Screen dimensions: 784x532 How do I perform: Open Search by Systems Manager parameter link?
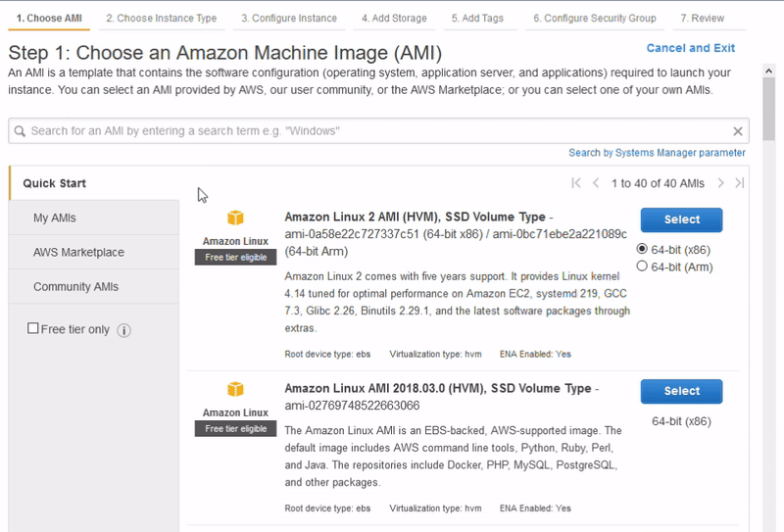click(x=657, y=153)
